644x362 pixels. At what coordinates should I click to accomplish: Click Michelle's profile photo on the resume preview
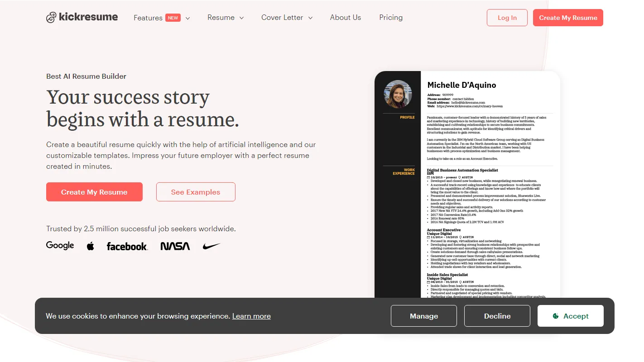click(x=398, y=93)
